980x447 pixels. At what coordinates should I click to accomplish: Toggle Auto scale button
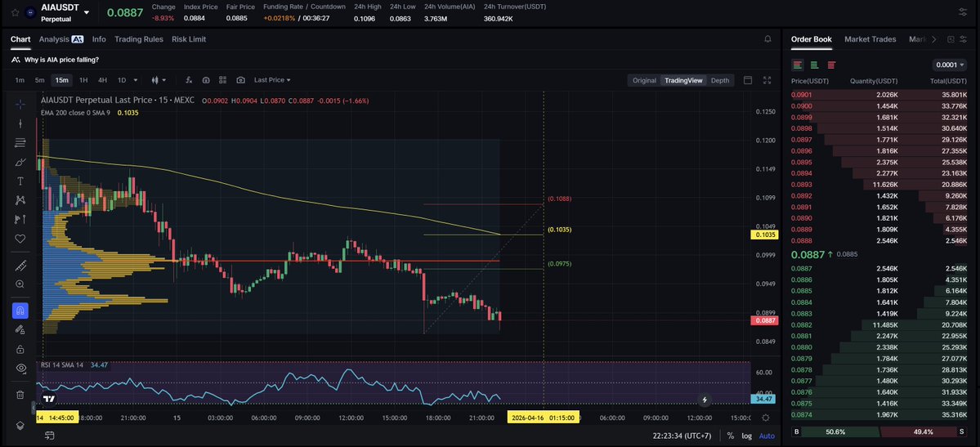[767, 436]
